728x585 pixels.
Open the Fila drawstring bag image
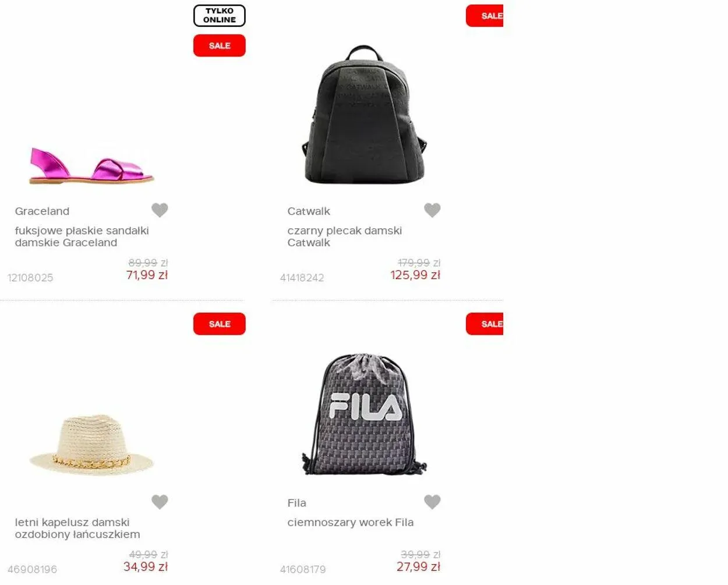click(364, 414)
